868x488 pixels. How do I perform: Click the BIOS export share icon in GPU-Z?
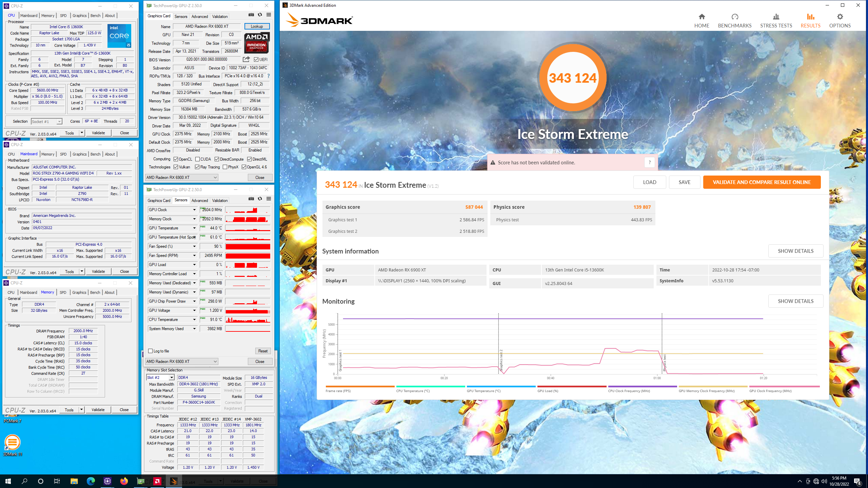click(x=246, y=59)
